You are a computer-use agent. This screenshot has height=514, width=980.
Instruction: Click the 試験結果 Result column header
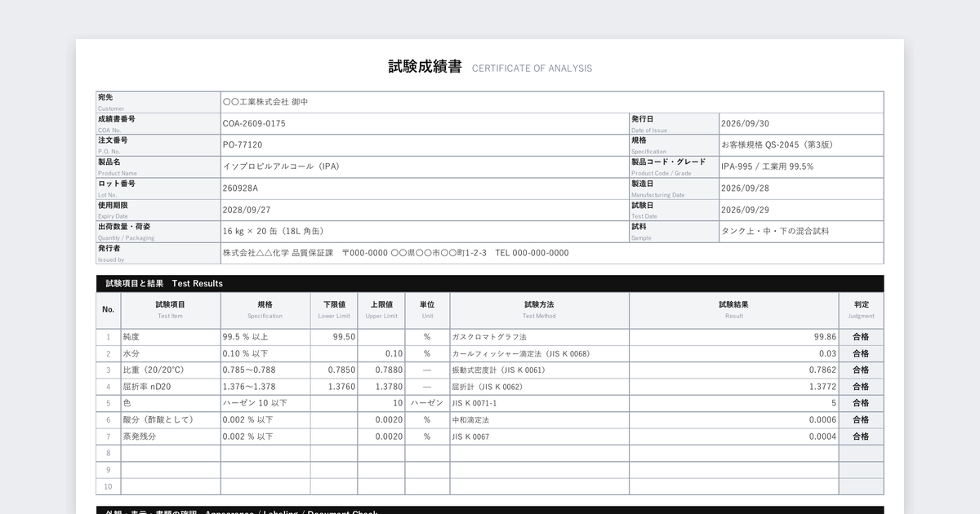click(x=733, y=310)
